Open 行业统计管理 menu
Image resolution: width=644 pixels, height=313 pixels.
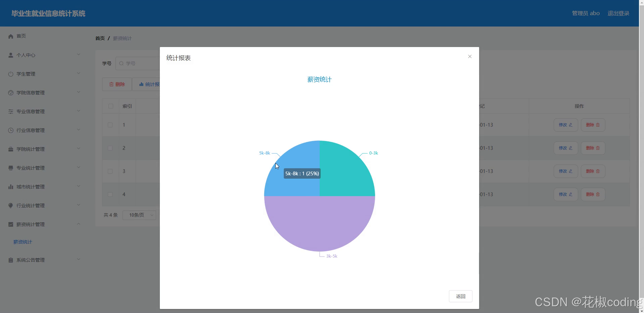pyautogui.click(x=44, y=206)
